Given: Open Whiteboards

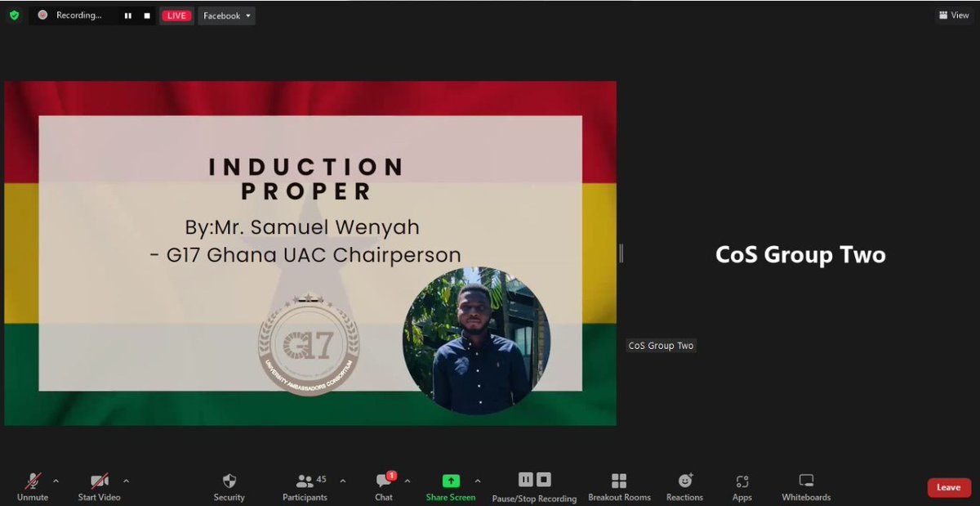Looking at the screenshot, I should (x=806, y=487).
